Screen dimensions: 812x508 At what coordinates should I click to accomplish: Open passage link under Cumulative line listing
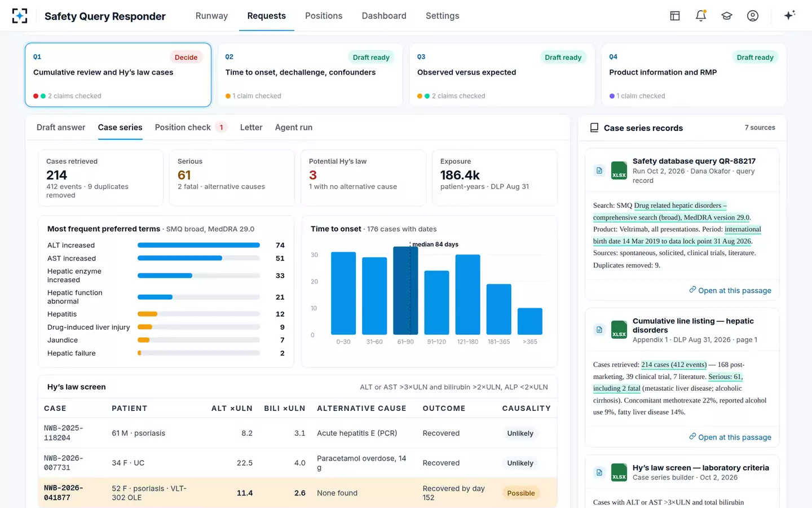click(730, 437)
